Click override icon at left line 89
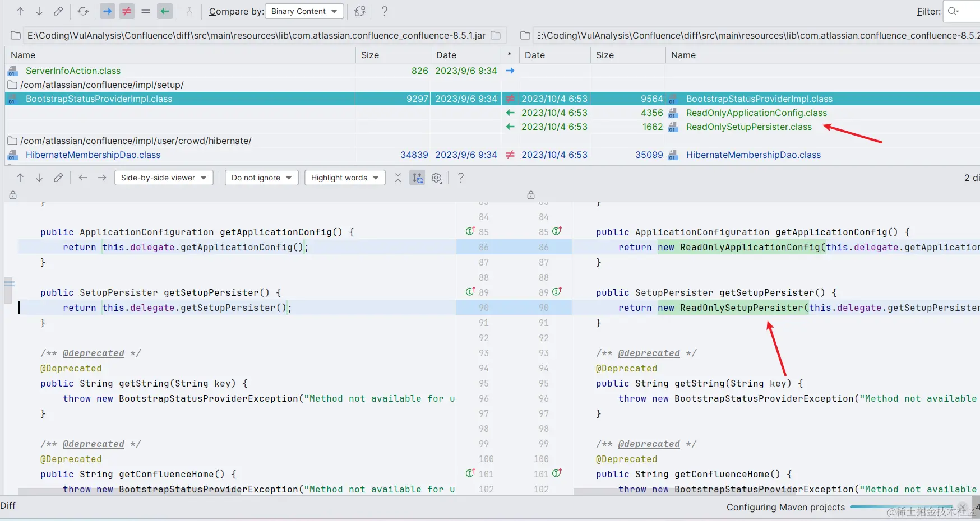The width and height of the screenshot is (980, 521). tap(470, 291)
